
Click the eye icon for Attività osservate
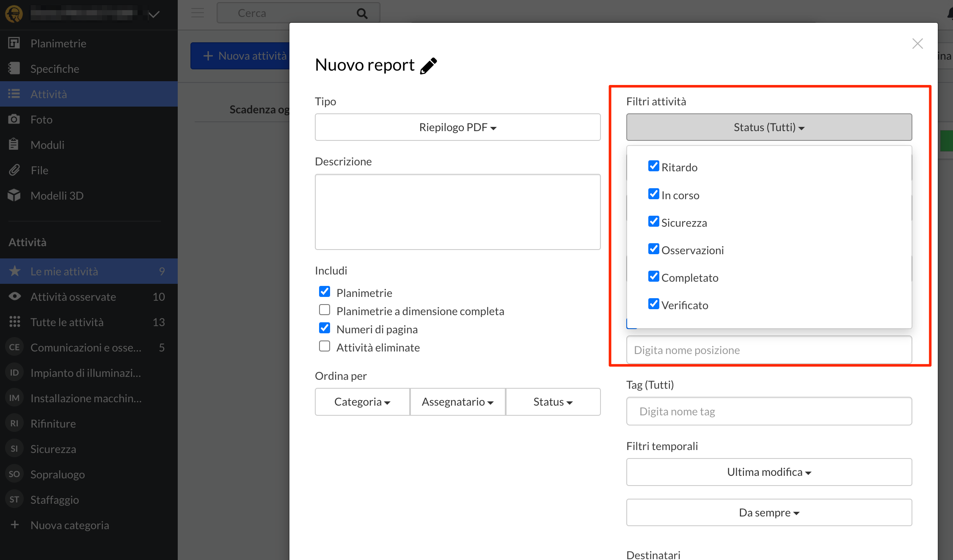pos(15,296)
